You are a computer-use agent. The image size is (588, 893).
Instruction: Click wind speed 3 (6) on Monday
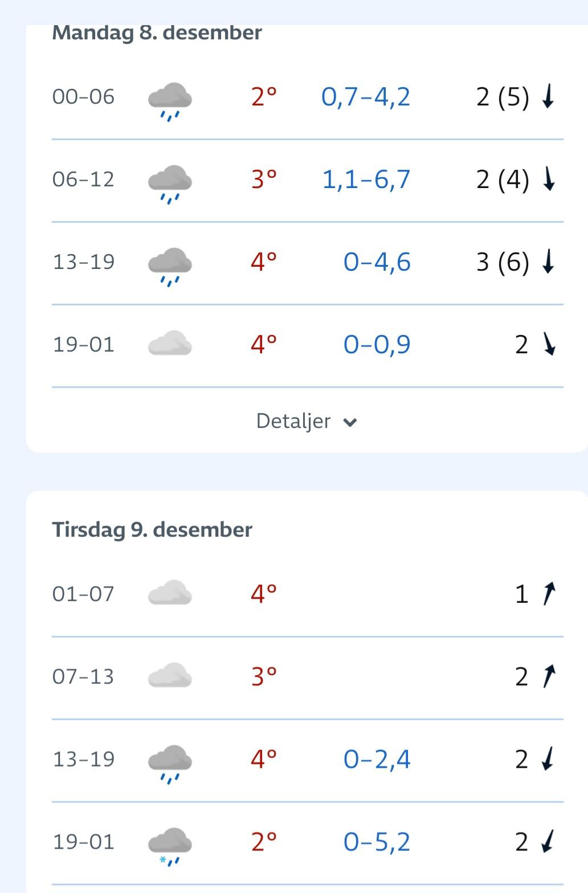[503, 262]
